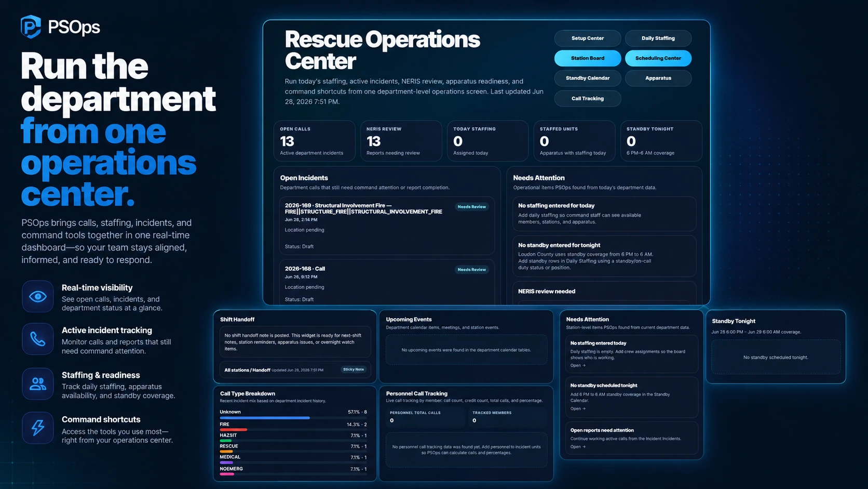Click the Standby Tonight card heading
Screen dimensions: 868x489
pos(734,321)
